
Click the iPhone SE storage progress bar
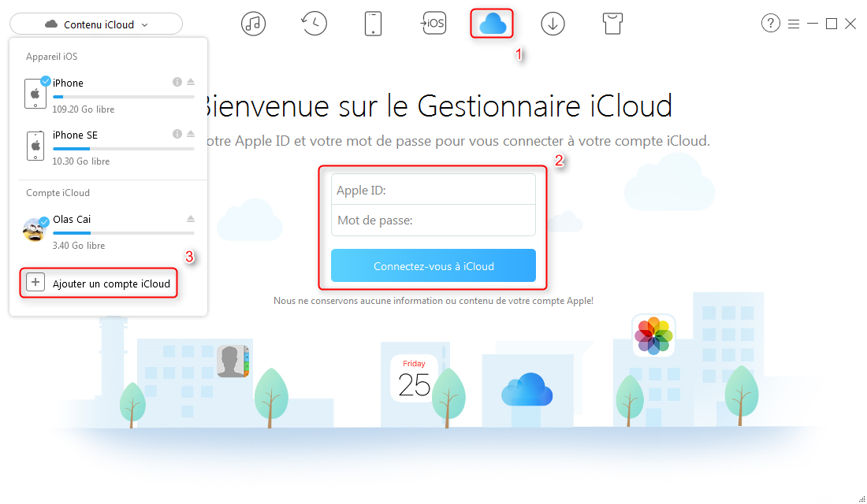pos(123,149)
